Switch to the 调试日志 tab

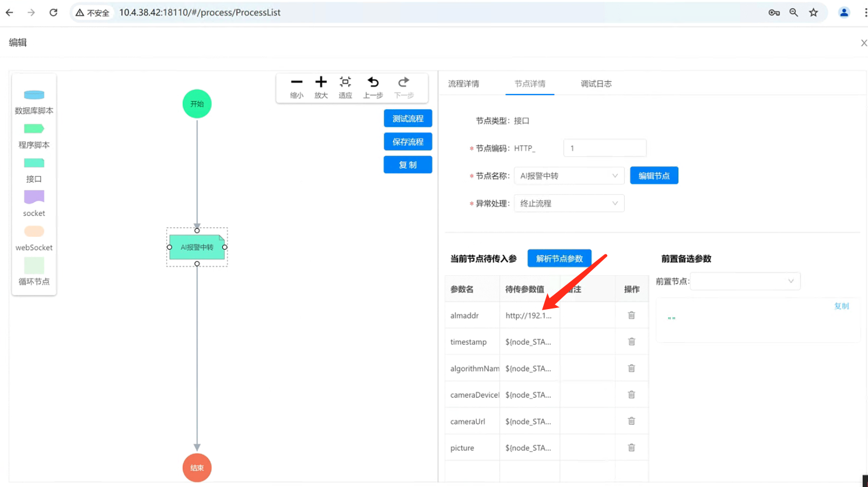tap(596, 84)
